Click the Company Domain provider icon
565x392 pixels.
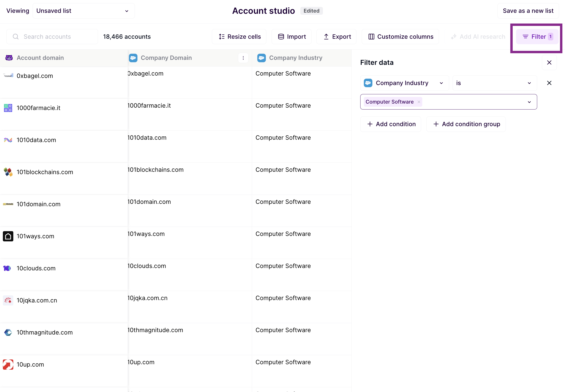click(133, 58)
